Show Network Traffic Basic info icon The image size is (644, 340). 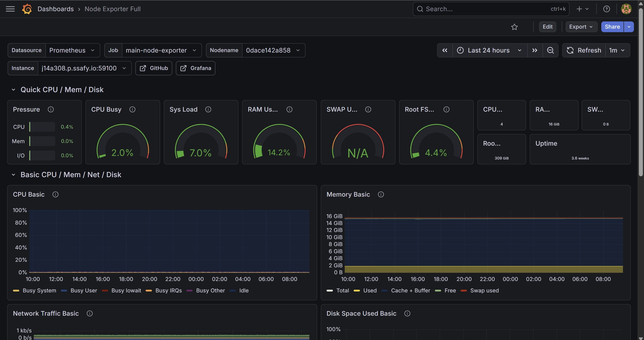click(x=90, y=313)
